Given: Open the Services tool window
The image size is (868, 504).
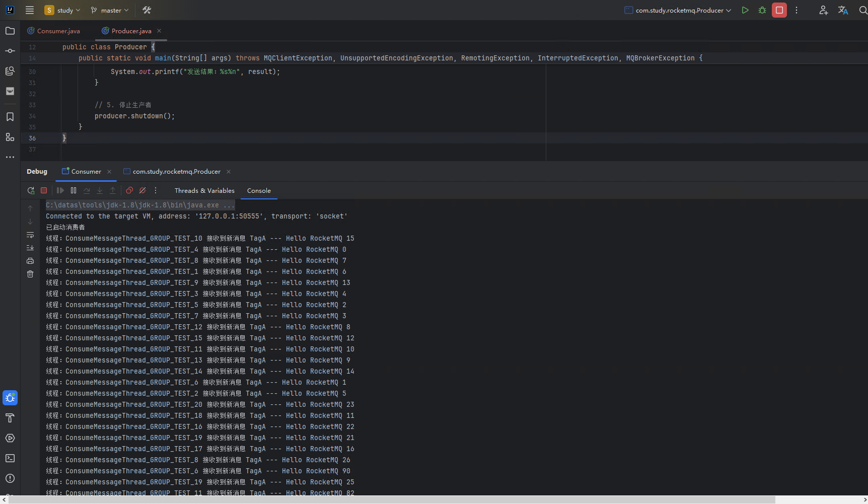Looking at the screenshot, I should point(10,438).
